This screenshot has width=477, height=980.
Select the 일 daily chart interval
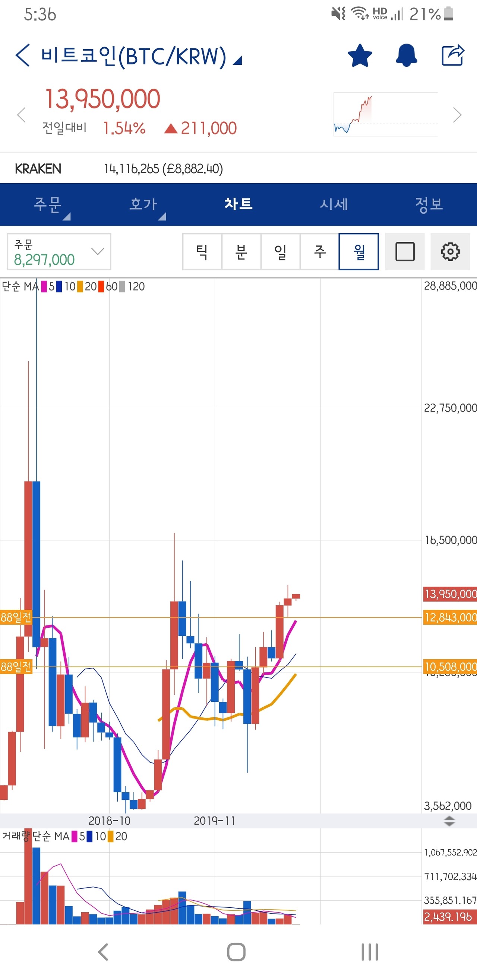(x=280, y=251)
